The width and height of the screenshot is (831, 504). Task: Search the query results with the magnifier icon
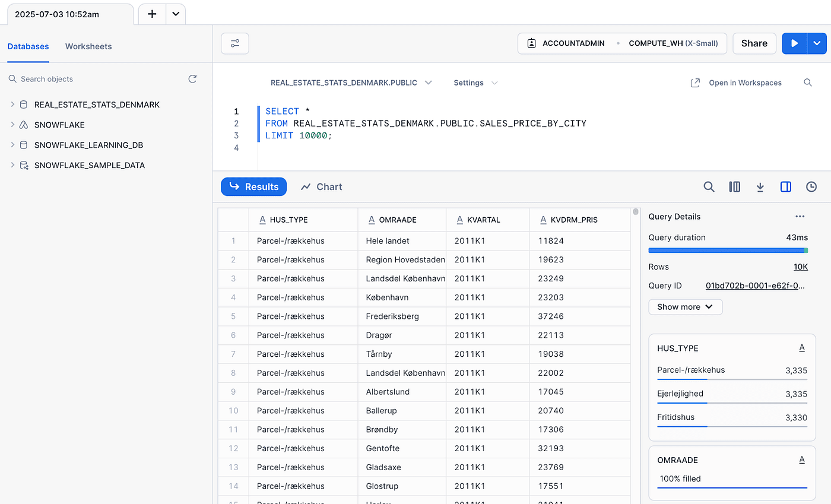pyautogui.click(x=709, y=187)
